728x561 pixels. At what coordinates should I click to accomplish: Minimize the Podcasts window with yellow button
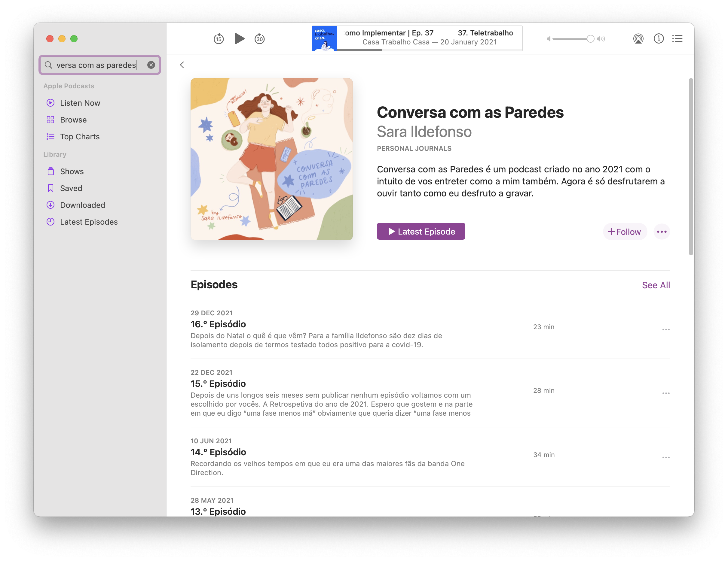(x=62, y=39)
